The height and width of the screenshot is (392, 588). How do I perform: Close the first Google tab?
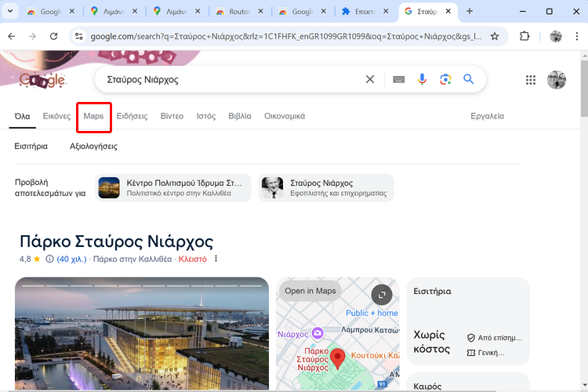pyautogui.click(x=72, y=11)
